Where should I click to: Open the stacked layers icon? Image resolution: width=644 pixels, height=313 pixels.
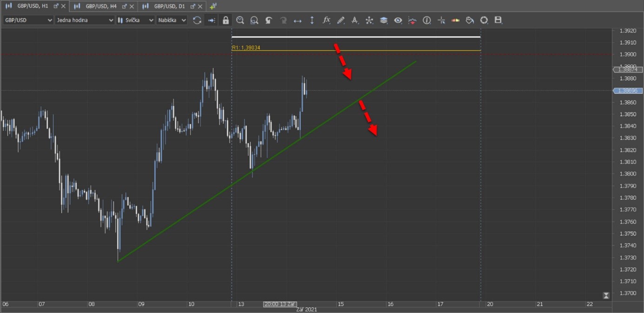pos(384,20)
